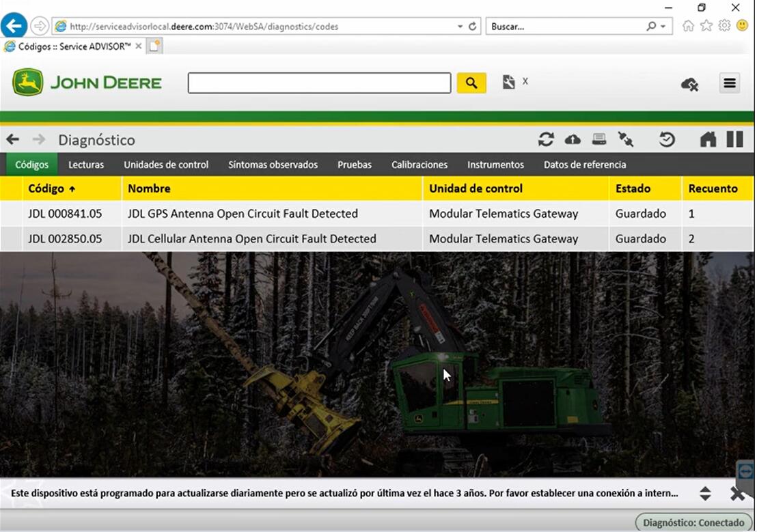This screenshot has height=532, width=757.
Task: Open the Buscar search provider dropdown
Action: tap(663, 26)
